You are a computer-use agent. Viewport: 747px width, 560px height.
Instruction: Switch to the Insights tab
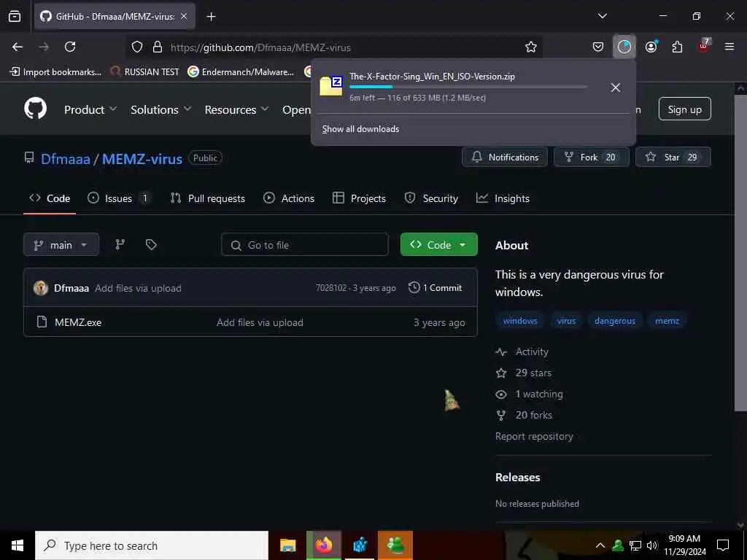(503, 198)
